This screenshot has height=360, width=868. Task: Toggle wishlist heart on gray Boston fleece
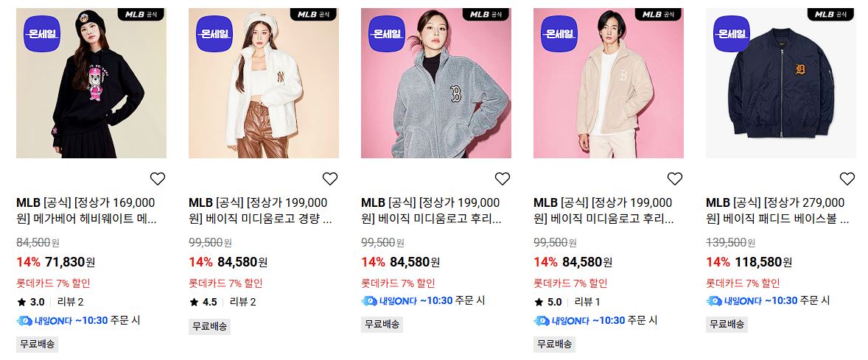(x=502, y=179)
